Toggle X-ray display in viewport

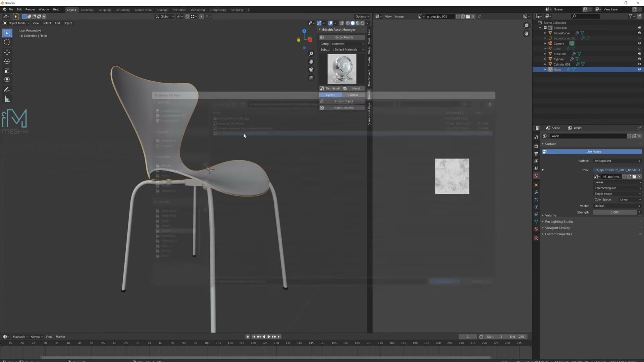341,23
